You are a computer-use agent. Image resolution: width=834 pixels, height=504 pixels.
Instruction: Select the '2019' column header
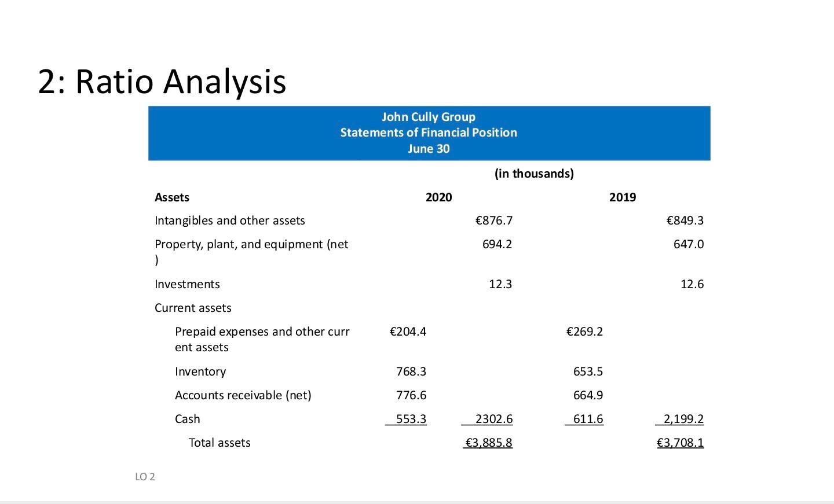tap(622, 197)
